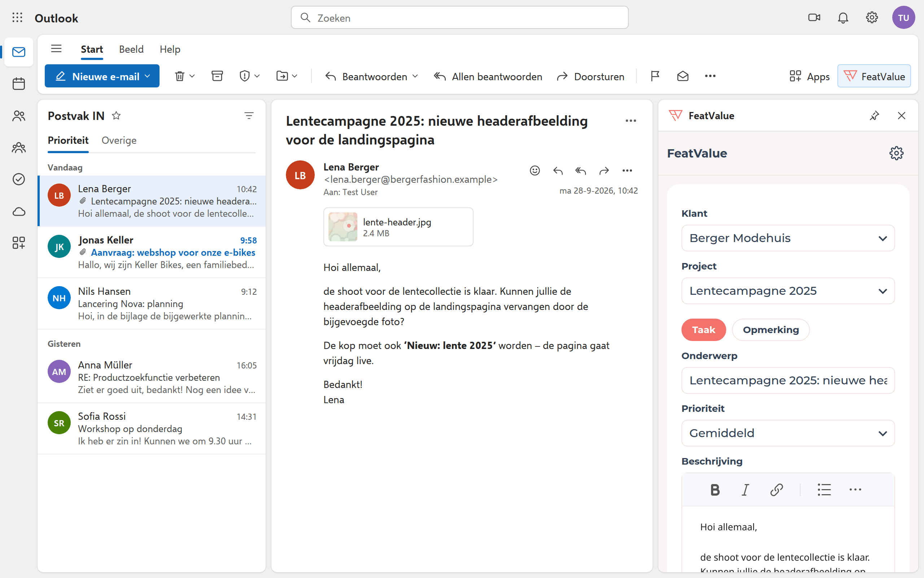Open the notifications bell
The width and height of the screenshot is (924, 578).
pyautogui.click(x=843, y=18)
